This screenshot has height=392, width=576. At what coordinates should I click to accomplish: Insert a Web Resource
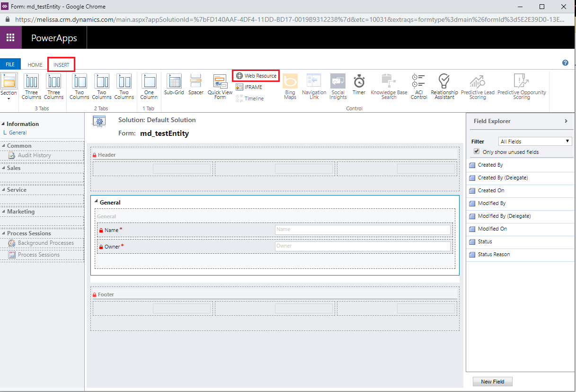pos(256,76)
